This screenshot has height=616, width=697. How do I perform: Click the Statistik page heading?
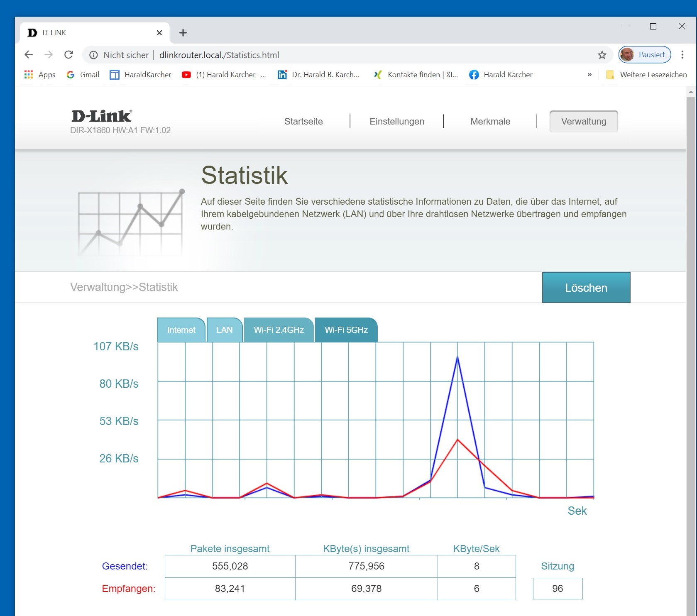(x=245, y=175)
